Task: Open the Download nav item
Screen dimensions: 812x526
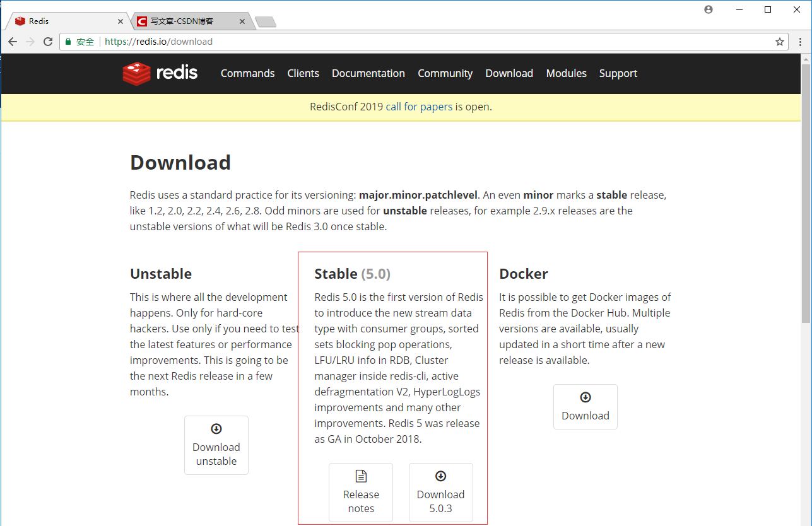Action: (509, 73)
